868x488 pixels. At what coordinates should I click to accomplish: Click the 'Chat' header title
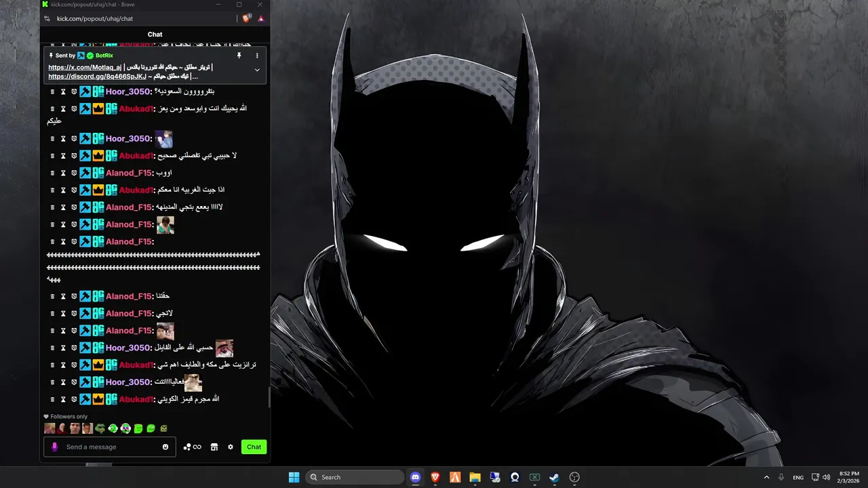click(155, 35)
